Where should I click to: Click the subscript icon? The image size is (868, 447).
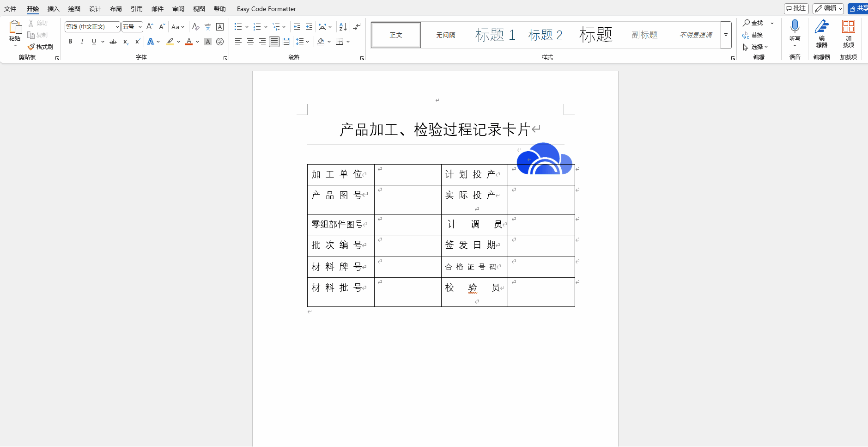(x=126, y=42)
